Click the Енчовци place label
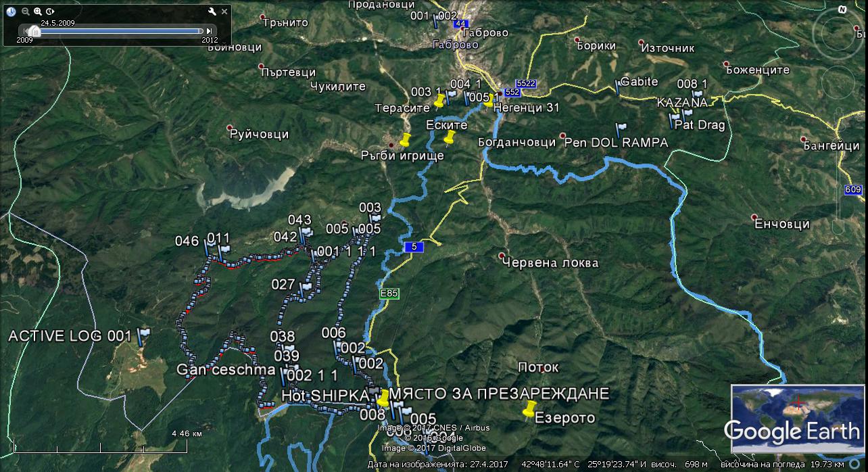The image size is (868, 472). pyautogui.click(x=781, y=224)
